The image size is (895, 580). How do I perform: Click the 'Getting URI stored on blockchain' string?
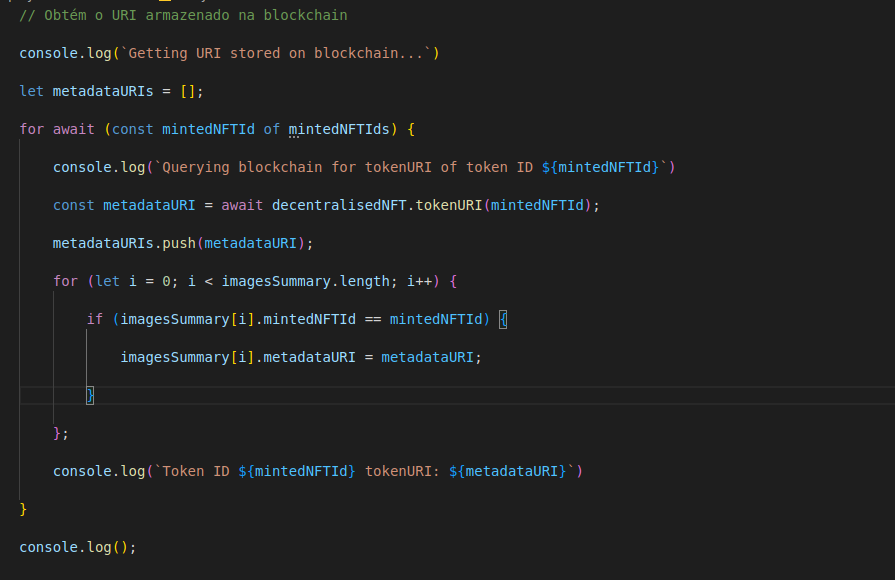281,53
